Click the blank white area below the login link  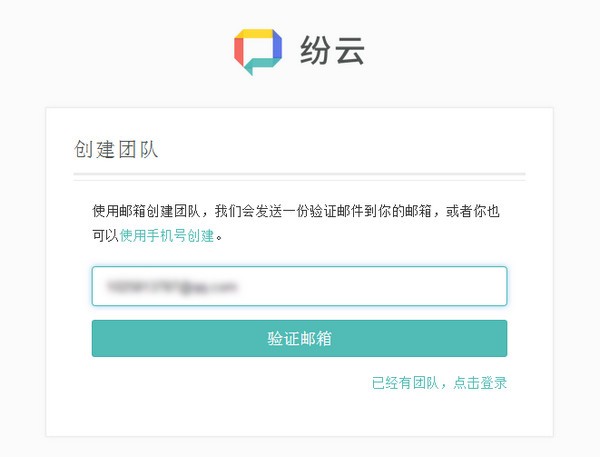tap(300, 415)
